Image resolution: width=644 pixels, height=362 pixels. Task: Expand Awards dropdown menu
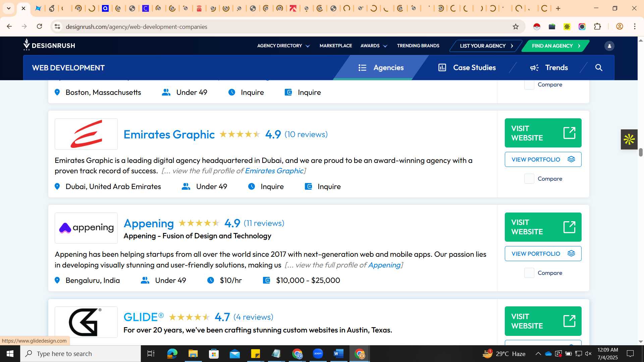(374, 46)
